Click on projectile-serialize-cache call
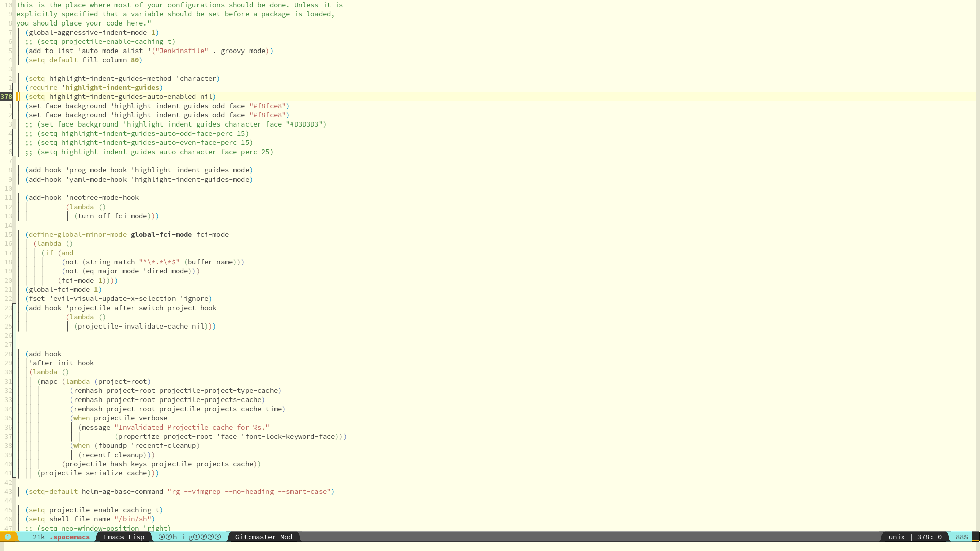980x551 pixels. (x=94, y=473)
